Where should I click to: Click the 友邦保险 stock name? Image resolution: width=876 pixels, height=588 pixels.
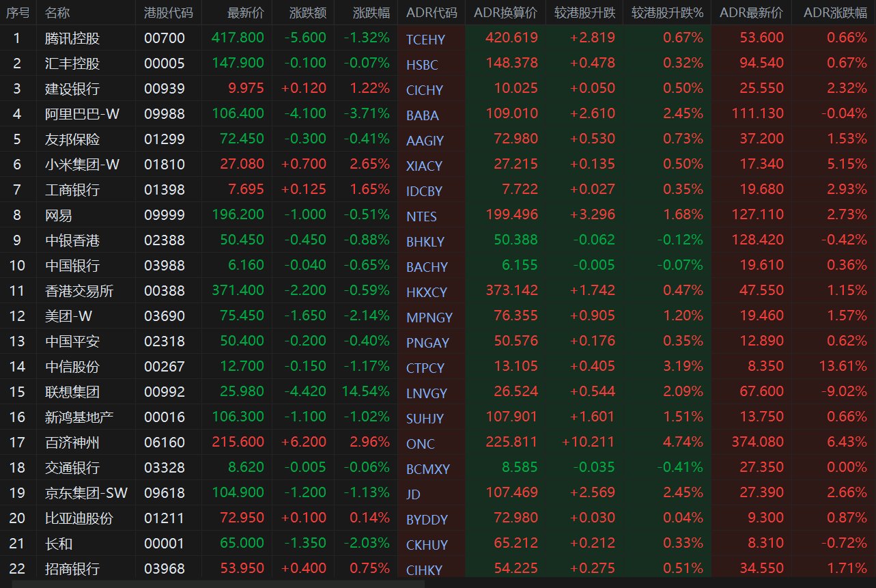point(72,139)
